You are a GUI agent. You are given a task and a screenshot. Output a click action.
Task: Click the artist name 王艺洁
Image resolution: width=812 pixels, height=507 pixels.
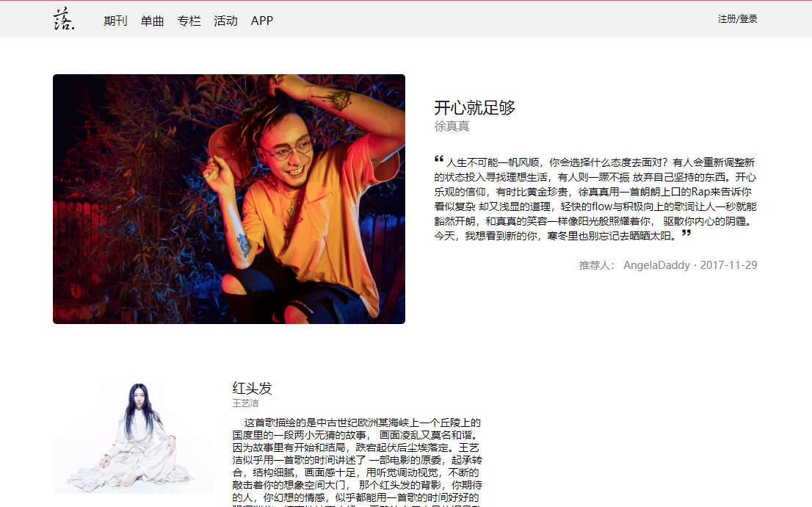tap(245, 403)
